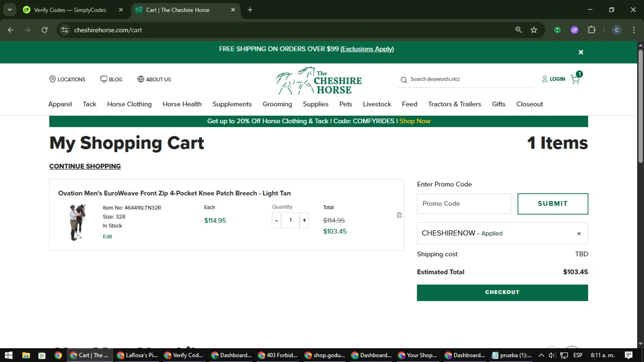Proceed with the Checkout button
Screen dimensions: 644x362
[x=502, y=292]
